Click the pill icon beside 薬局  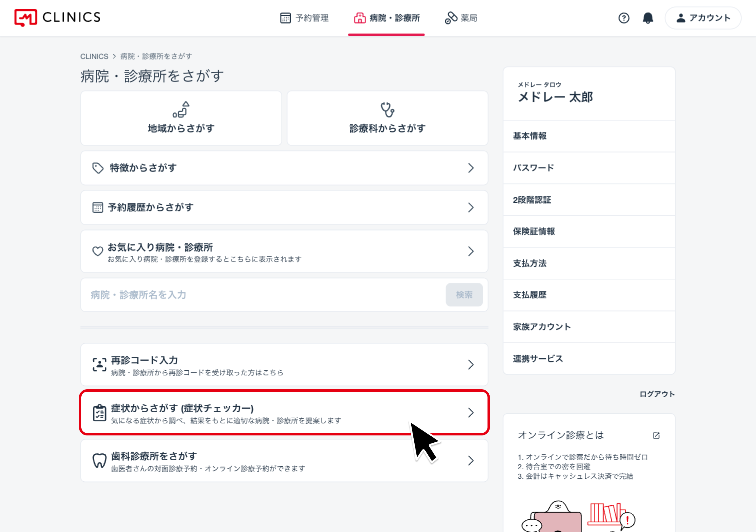(451, 18)
